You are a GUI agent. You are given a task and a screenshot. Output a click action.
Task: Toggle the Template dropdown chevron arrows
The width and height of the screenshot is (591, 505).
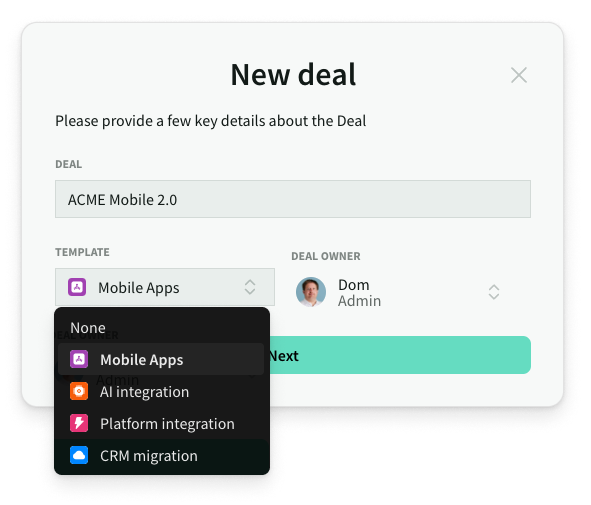[x=250, y=287]
